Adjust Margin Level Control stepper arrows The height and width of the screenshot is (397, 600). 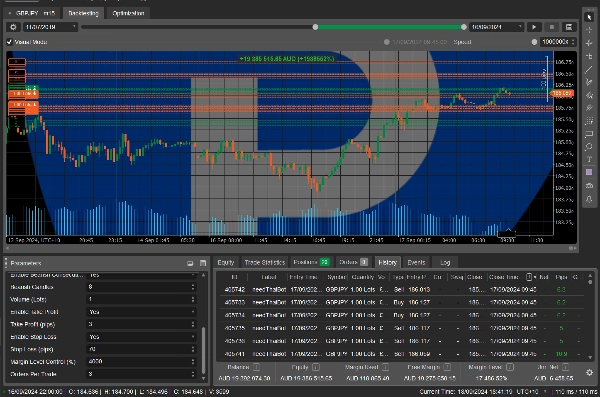(x=192, y=362)
